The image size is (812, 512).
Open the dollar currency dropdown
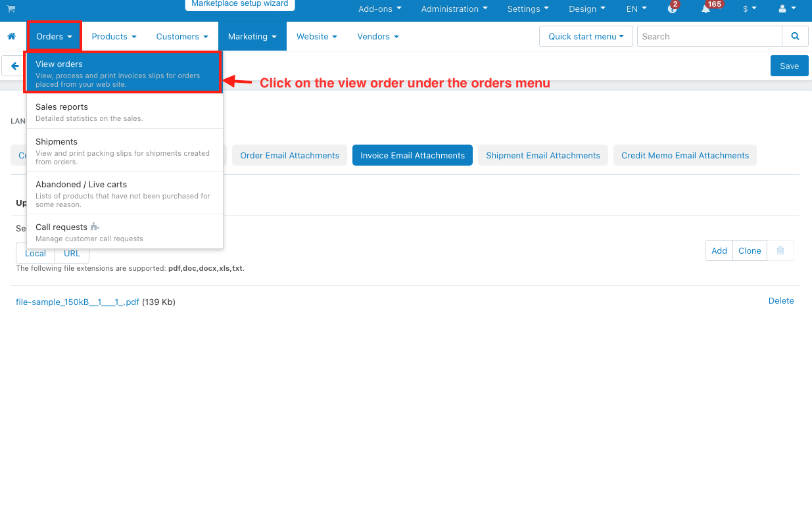click(x=749, y=9)
